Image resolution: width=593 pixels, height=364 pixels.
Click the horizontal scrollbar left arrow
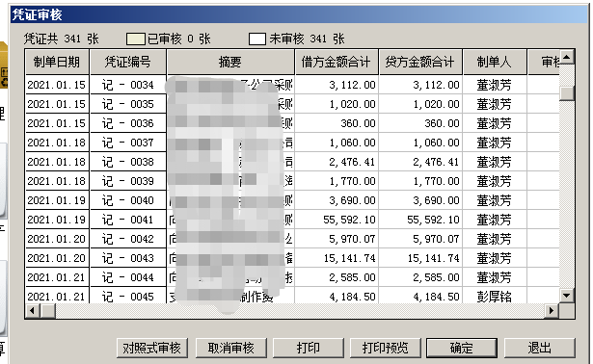tap(33, 311)
